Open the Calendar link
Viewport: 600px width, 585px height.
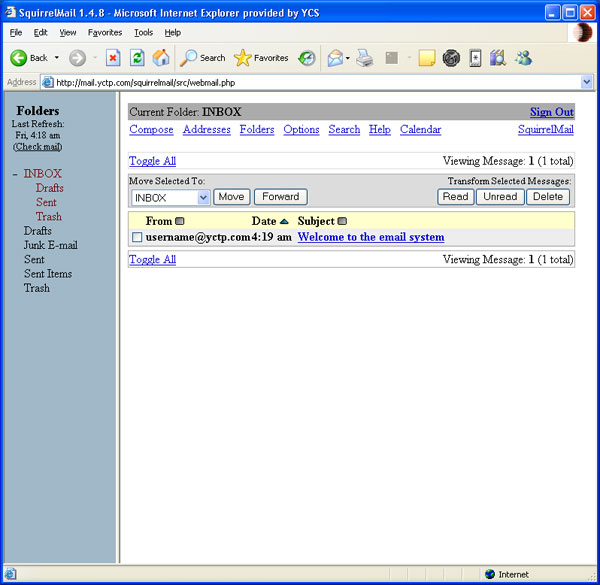[x=421, y=130]
